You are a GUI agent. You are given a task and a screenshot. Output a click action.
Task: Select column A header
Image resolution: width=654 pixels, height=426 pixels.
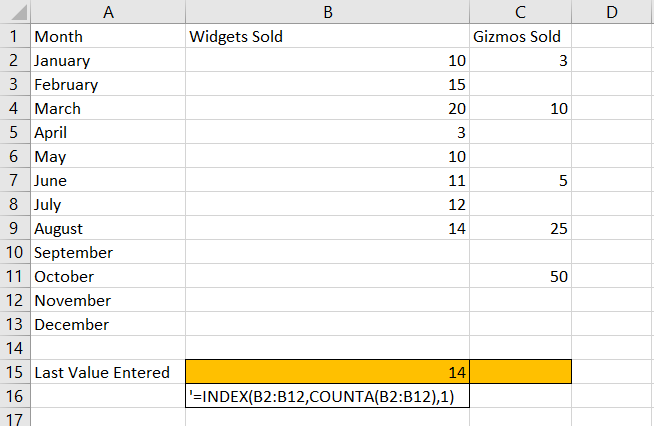click(108, 12)
